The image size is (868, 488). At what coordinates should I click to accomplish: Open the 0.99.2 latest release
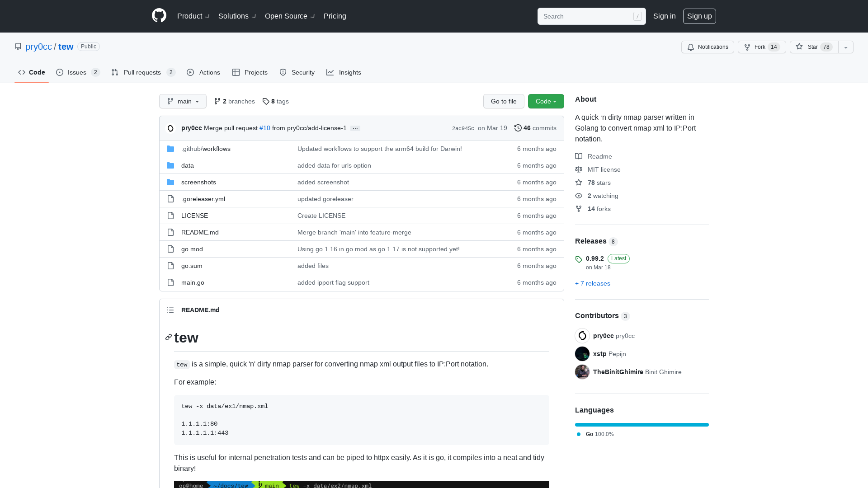tap(595, 258)
